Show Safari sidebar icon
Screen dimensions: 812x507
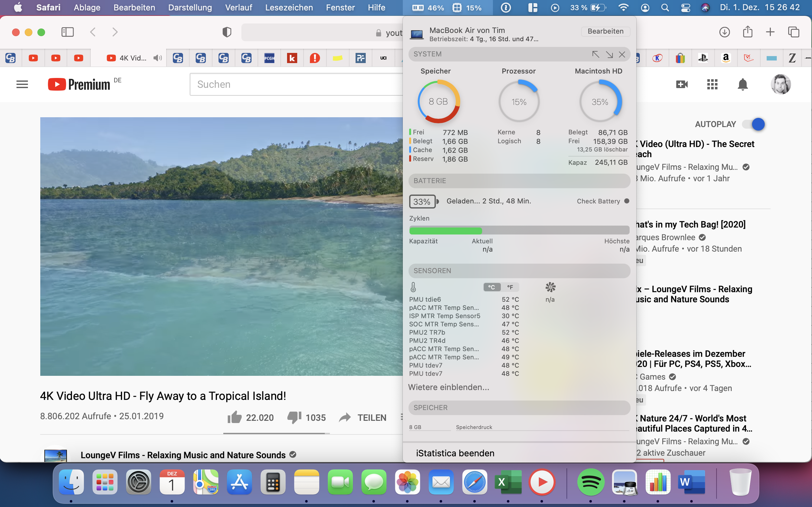tap(68, 32)
